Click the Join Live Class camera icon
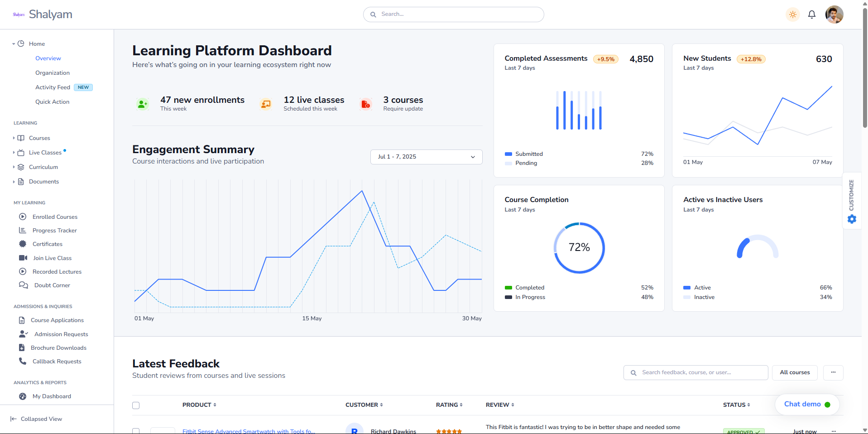 pos(23,258)
